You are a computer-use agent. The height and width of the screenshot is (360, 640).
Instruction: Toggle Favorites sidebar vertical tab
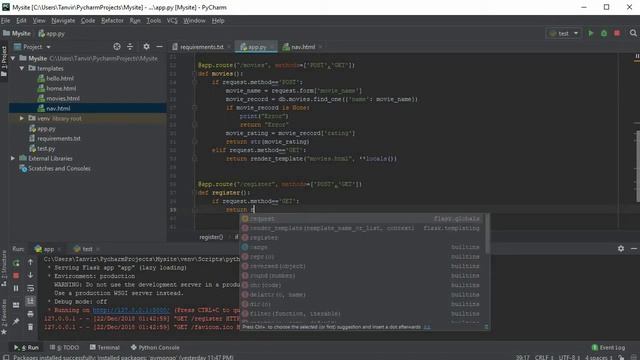pyautogui.click(x=4, y=316)
